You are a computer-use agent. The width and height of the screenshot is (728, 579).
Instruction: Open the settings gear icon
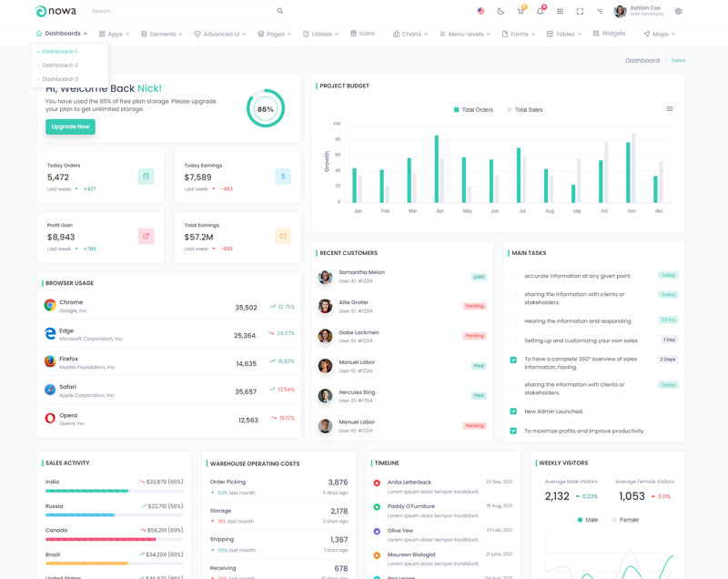pos(678,11)
